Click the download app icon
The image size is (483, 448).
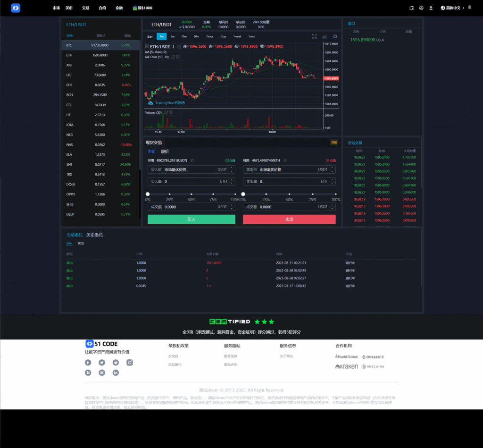pos(431,8)
